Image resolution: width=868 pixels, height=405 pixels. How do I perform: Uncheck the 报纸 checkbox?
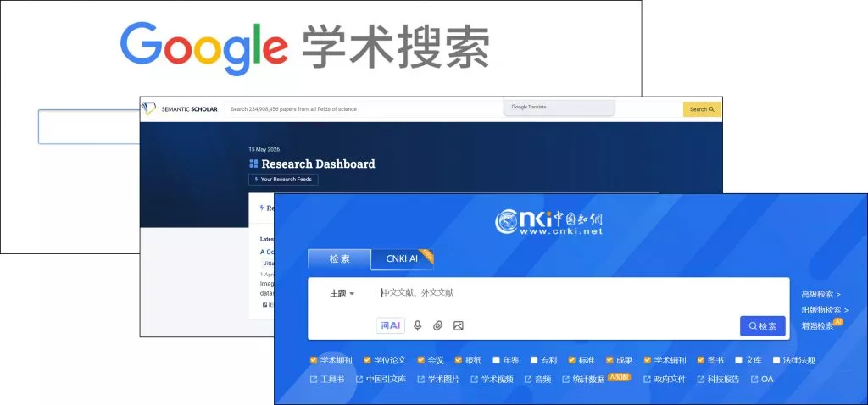click(459, 360)
